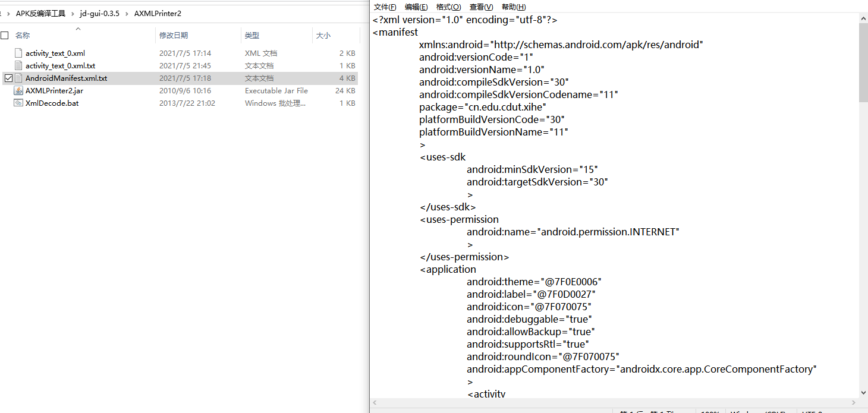Click the XmlDecode.bat batch file icon
The image size is (868, 413).
[18, 103]
